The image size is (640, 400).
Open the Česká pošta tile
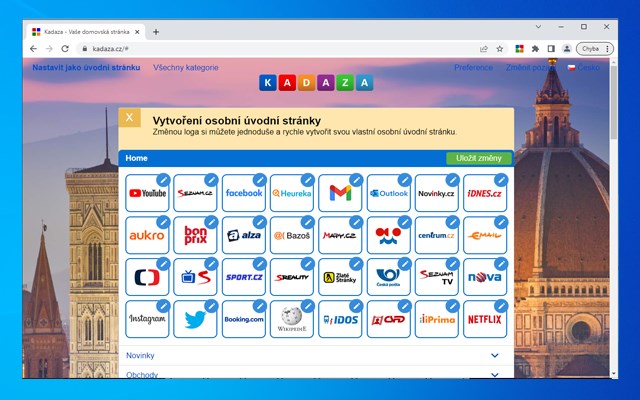pyautogui.click(x=389, y=277)
